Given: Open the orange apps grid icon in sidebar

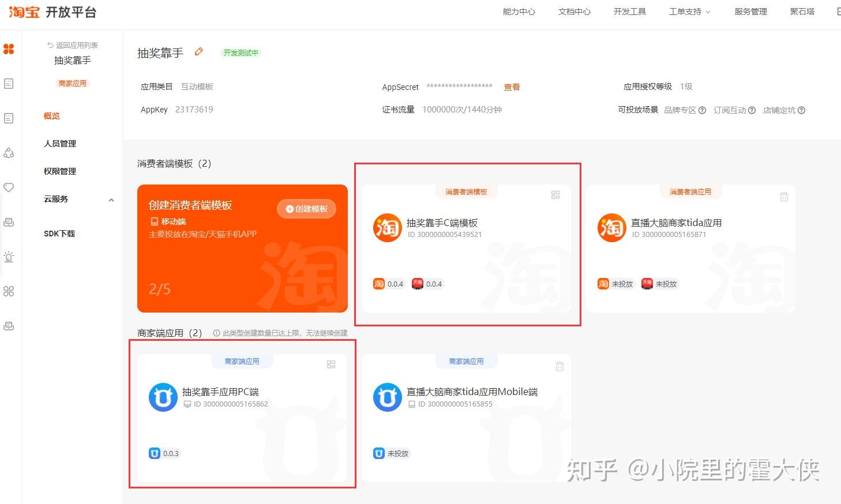Looking at the screenshot, I should click(x=9, y=49).
